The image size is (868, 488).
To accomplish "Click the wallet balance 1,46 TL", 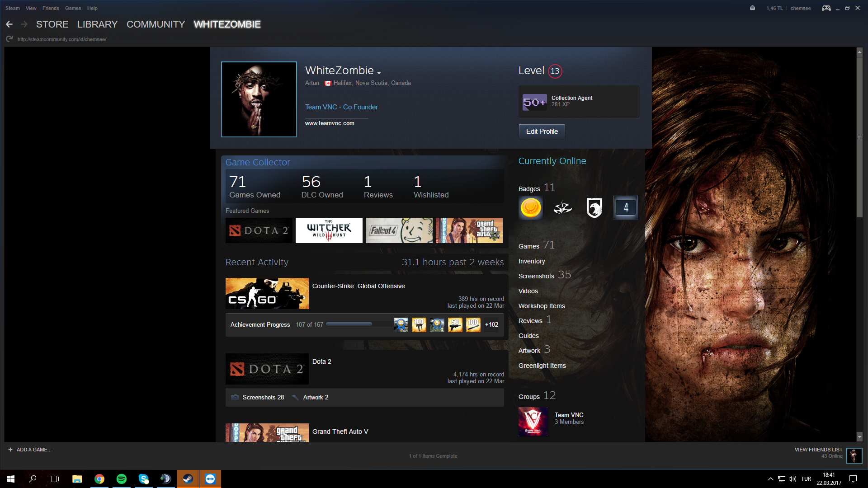I will coord(774,8).
